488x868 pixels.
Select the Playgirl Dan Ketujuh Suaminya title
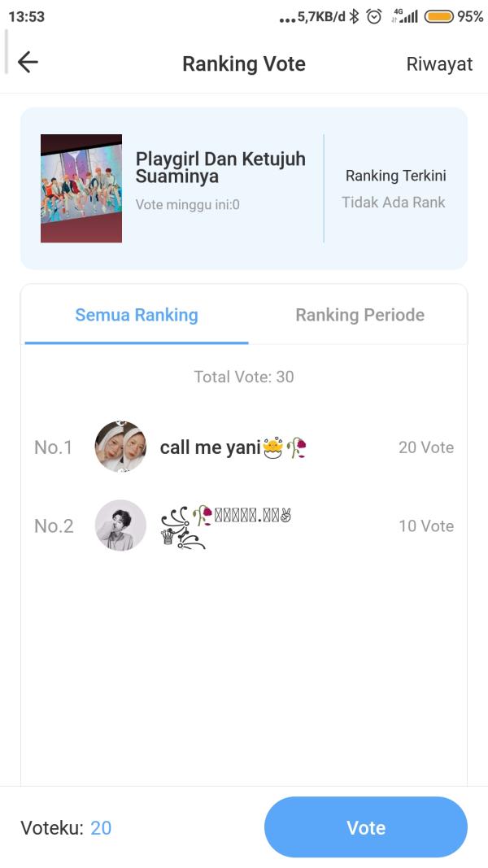[x=220, y=168]
